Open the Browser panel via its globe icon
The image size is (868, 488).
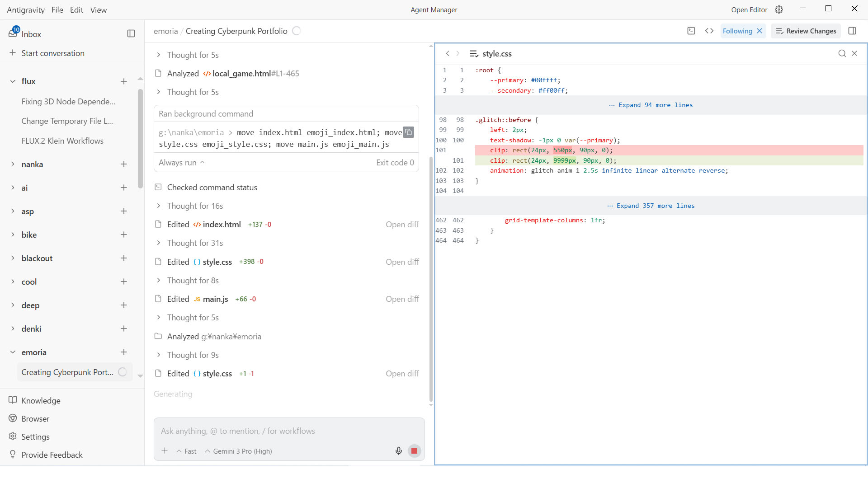coord(13,418)
